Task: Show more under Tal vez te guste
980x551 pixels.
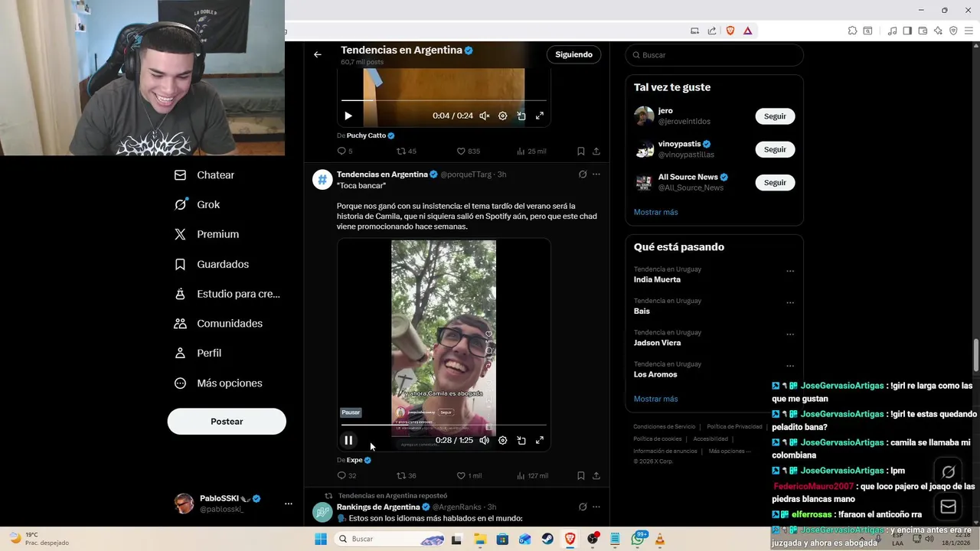Action: click(x=655, y=212)
